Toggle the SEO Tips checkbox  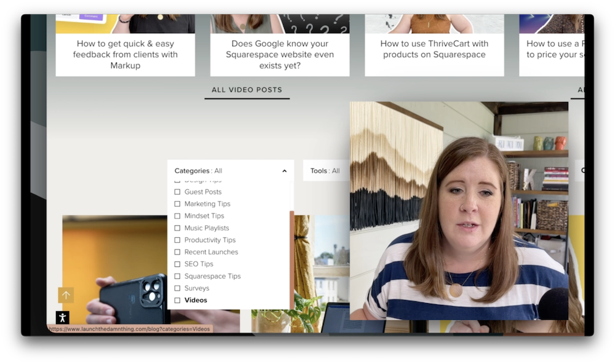point(177,264)
